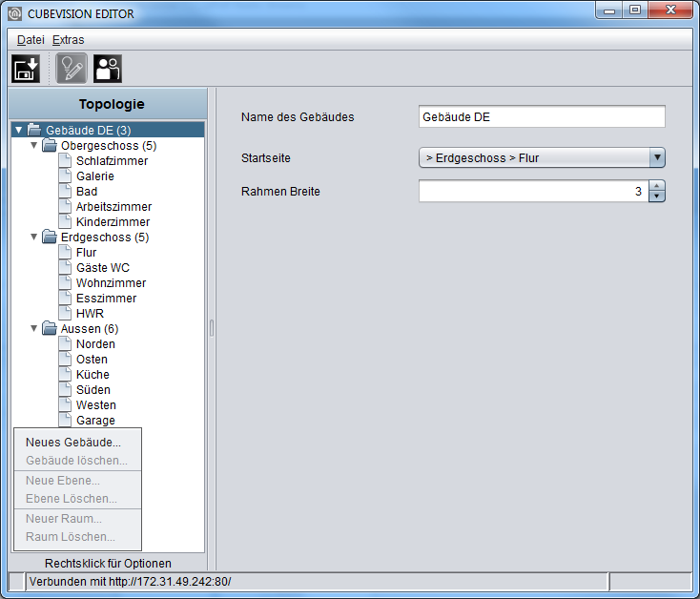The image size is (700, 599).
Task: Click the Name des Gebäudes text field
Action: tap(542, 116)
